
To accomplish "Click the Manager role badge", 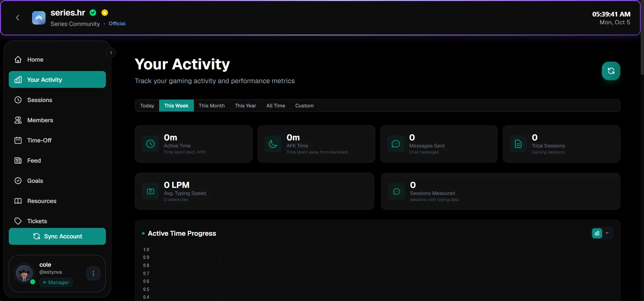I will pos(56,282).
